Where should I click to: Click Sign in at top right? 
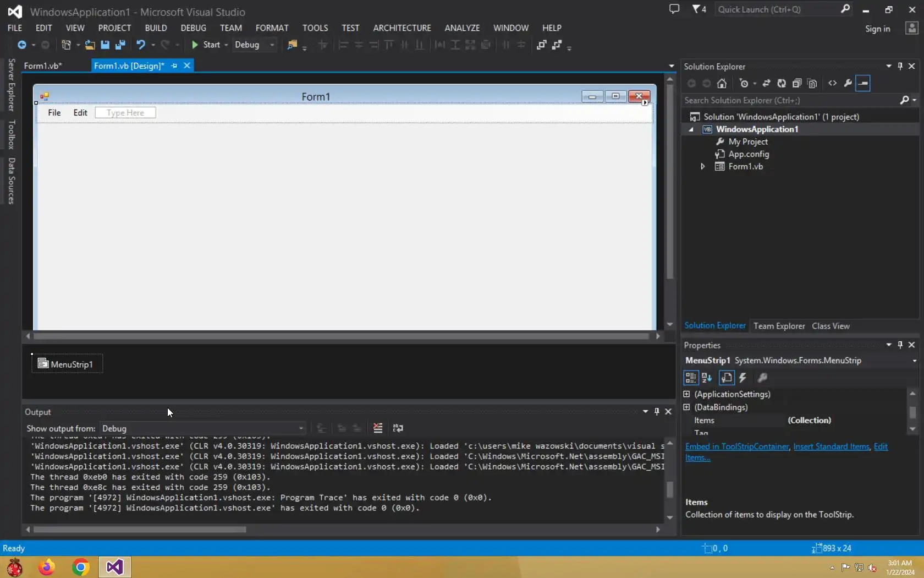coord(877,29)
